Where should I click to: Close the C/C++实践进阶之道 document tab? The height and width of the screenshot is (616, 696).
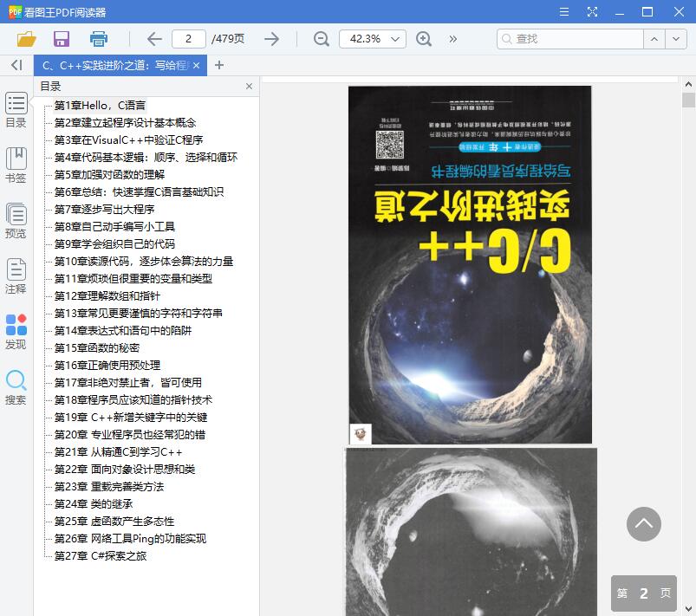[196, 66]
